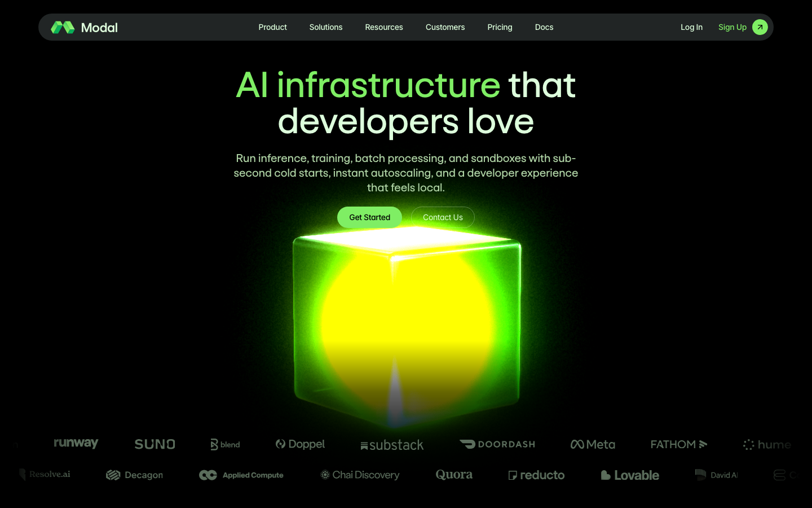The height and width of the screenshot is (508, 812).
Task: Click the DoorDash logo
Action: (497, 444)
